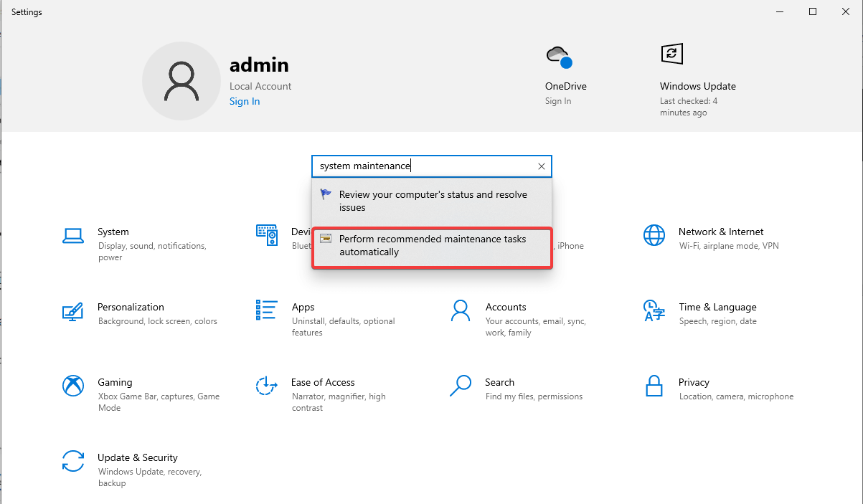Open Privacy settings via the padlock icon
Viewport: 863px width, 504px height.
[x=654, y=385]
